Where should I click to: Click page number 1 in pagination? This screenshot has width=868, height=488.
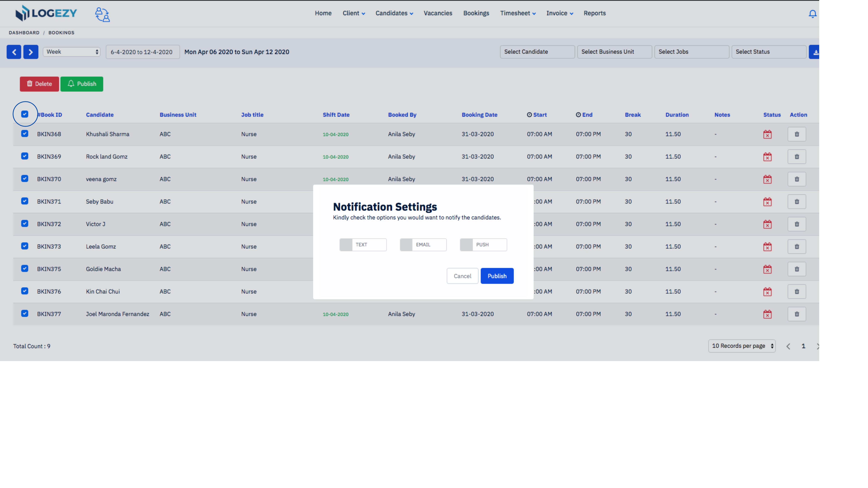pos(803,346)
